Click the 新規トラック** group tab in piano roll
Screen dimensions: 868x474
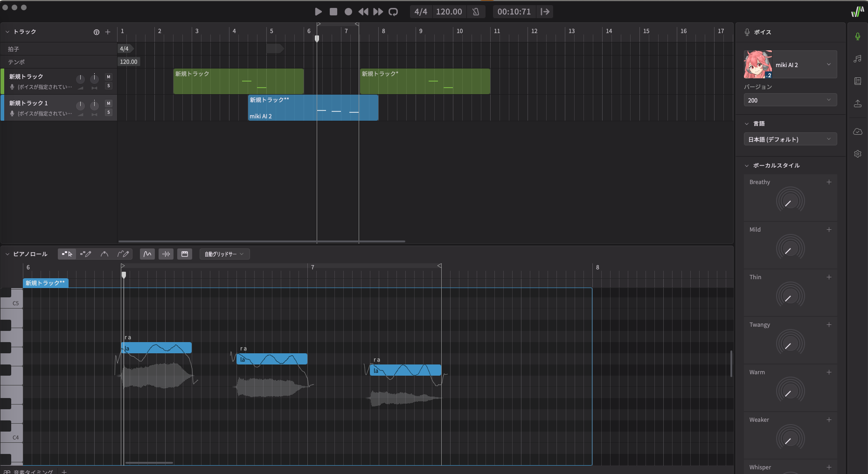[46, 283]
